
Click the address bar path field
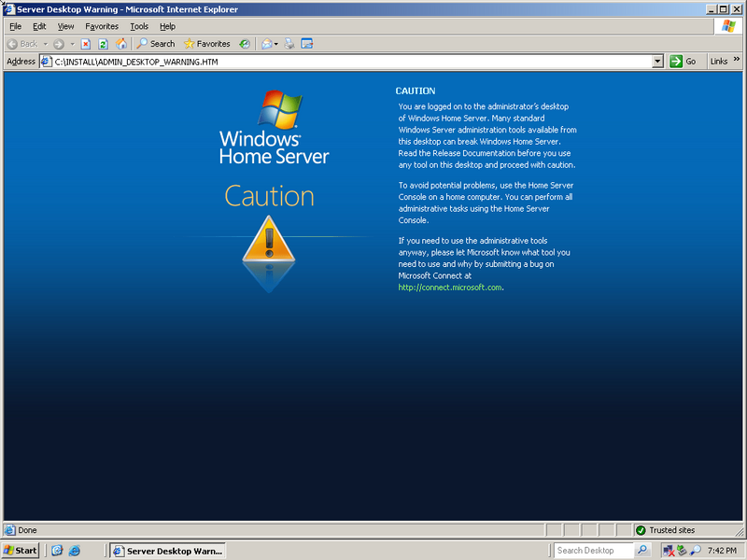click(352, 62)
